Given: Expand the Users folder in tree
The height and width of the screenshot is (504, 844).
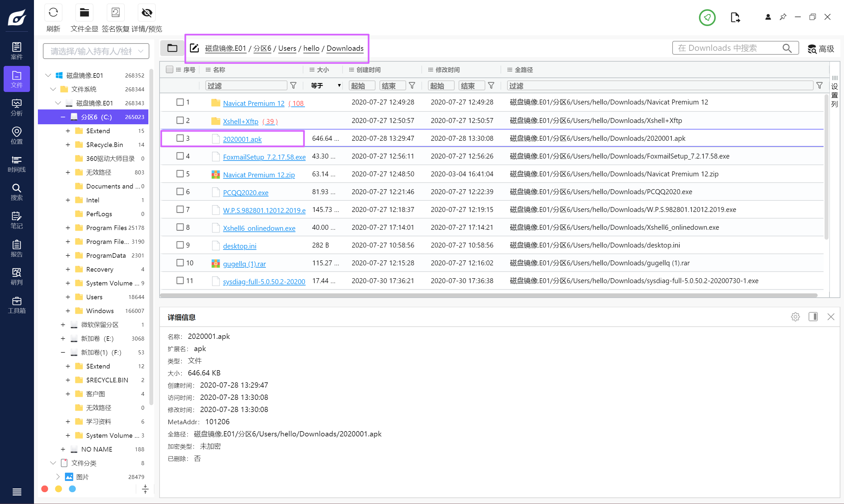Looking at the screenshot, I should click(x=68, y=297).
